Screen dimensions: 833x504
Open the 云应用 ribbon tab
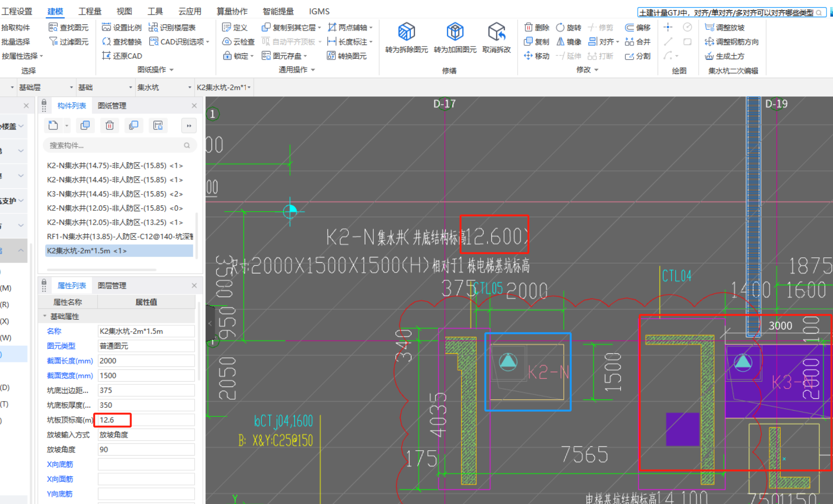[x=189, y=11]
